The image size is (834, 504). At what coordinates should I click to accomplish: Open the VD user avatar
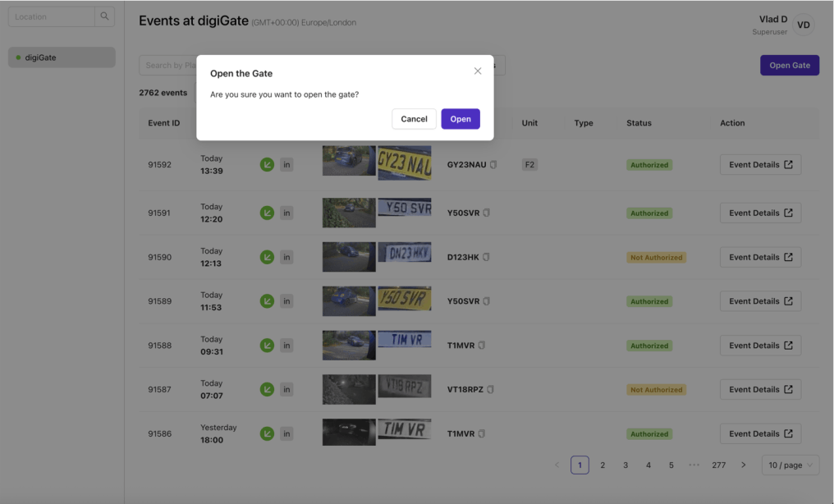804,25
